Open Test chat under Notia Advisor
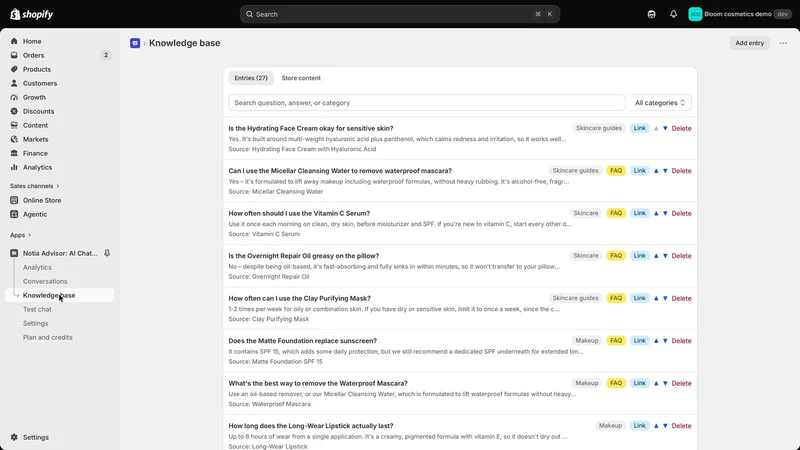The height and width of the screenshot is (450, 800). (x=37, y=309)
